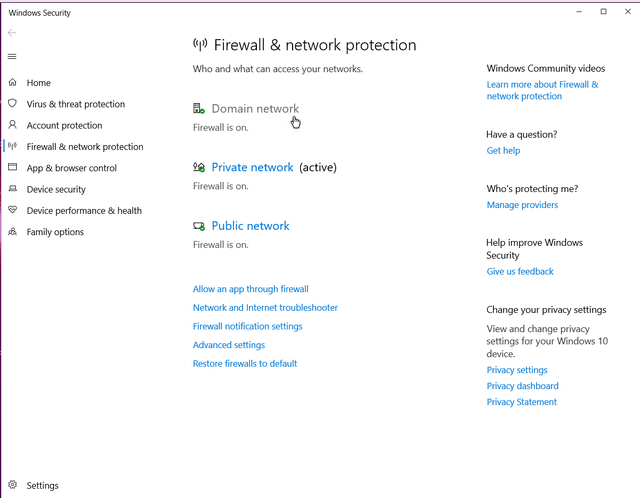Open Domain network settings

click(255, 109)
